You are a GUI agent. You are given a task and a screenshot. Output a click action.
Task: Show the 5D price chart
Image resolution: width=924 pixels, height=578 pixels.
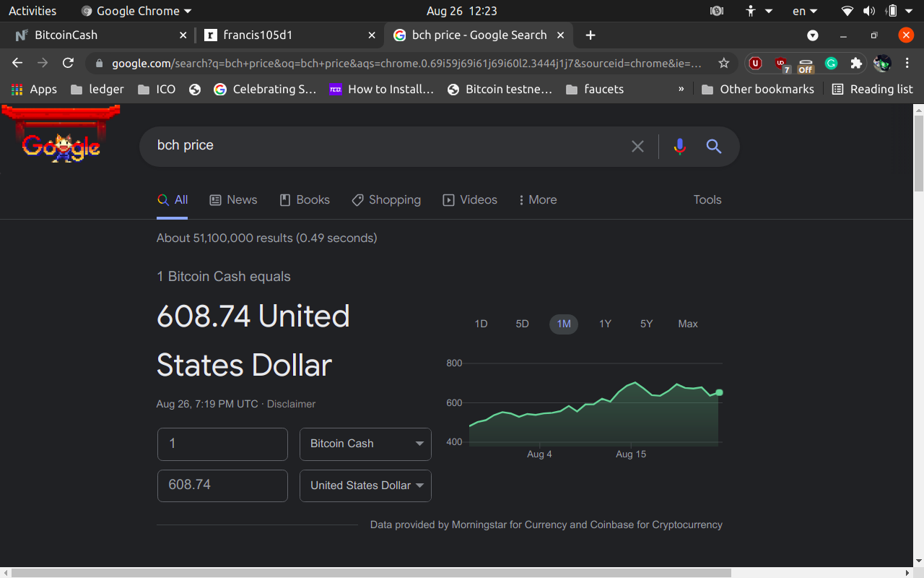[523, 324]
